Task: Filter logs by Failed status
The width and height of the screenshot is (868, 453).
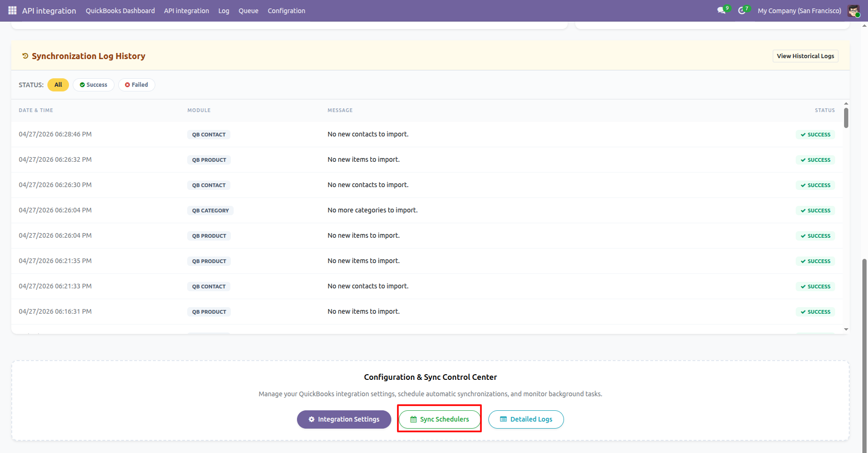Action: tap(137, 85)
